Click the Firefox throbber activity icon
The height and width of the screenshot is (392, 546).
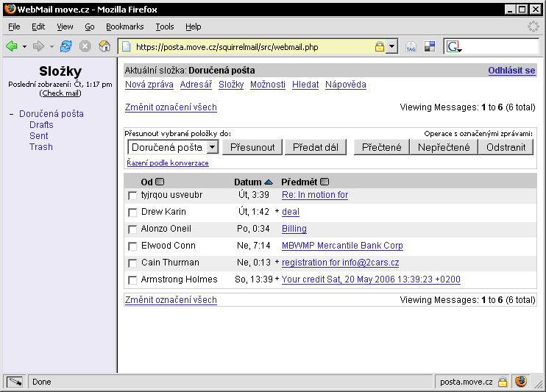click(x=533, y=26)
